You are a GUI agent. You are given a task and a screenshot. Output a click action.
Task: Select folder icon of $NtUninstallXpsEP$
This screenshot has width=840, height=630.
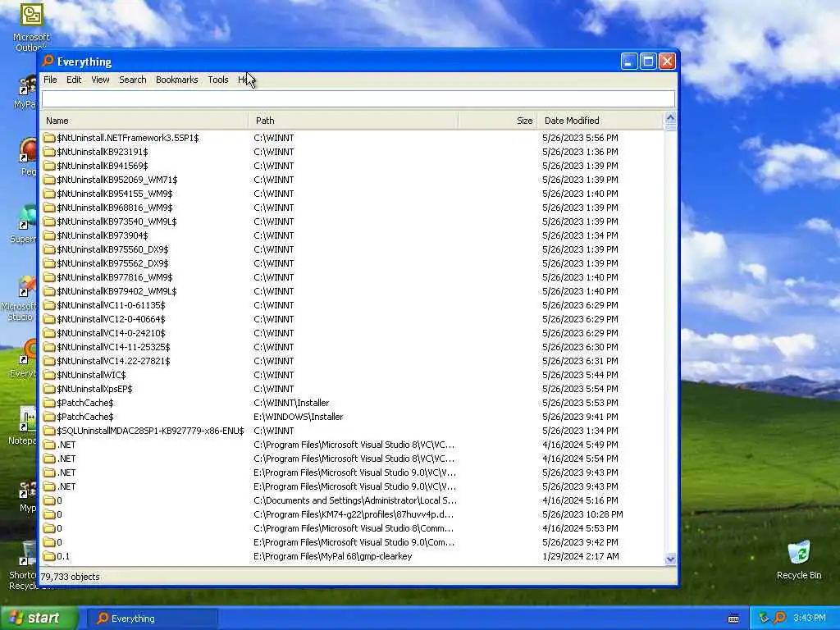pyautogui.click(x=49, y=388)
